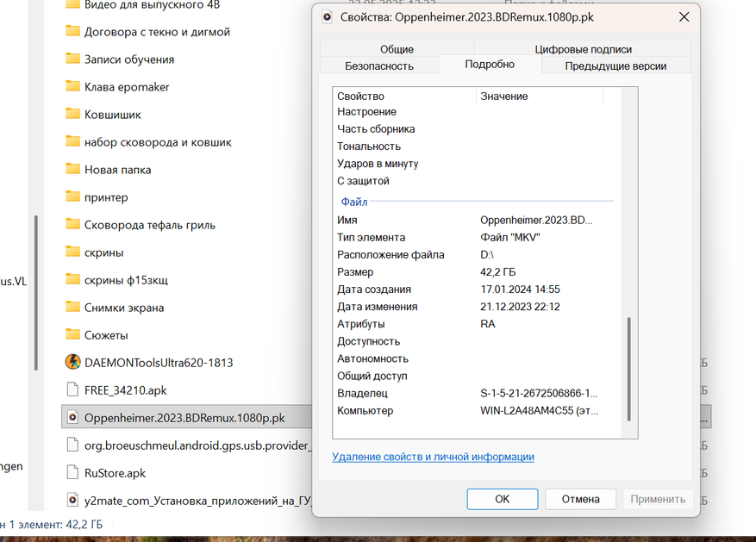
Task: Select the Часть сборника property row
Action: [x=477, y=129]
